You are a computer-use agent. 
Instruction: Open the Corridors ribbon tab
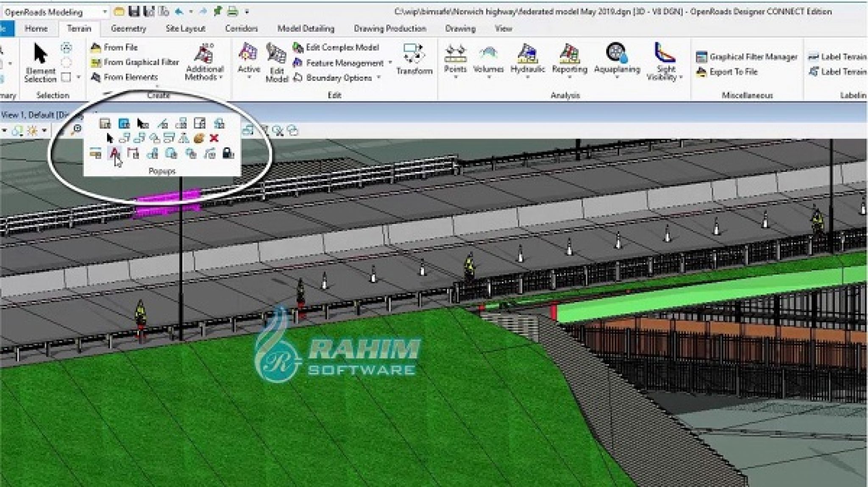[x=241, y=28]
